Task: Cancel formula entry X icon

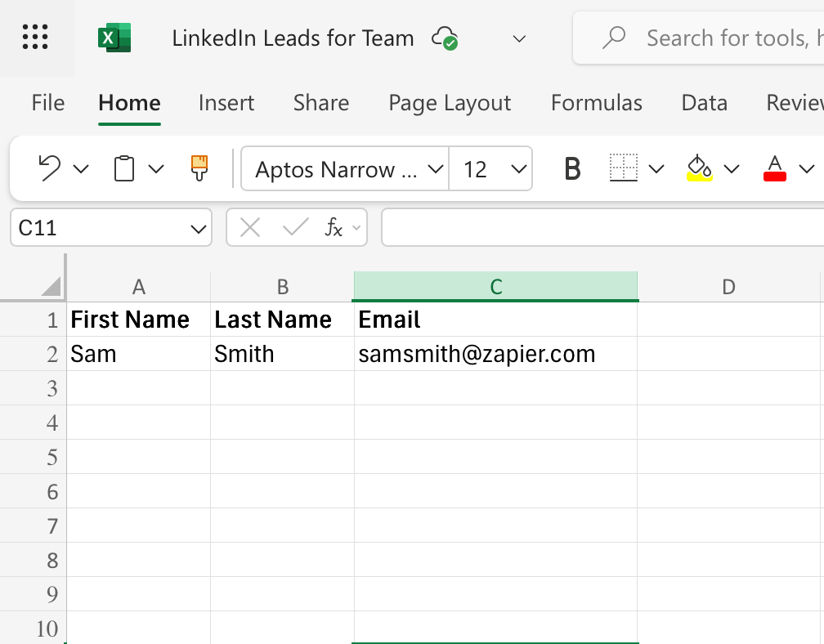Action: (x=250, y=228)
